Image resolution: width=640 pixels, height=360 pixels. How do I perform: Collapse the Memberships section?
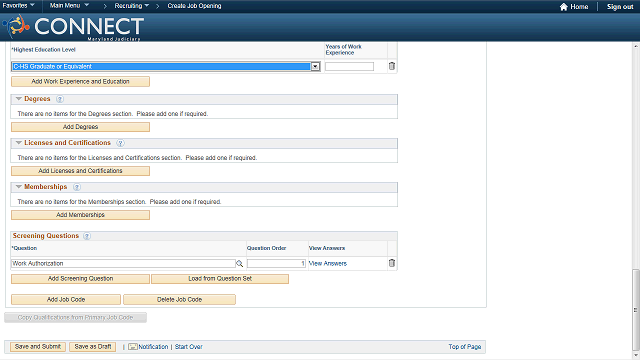click(18, 187)
